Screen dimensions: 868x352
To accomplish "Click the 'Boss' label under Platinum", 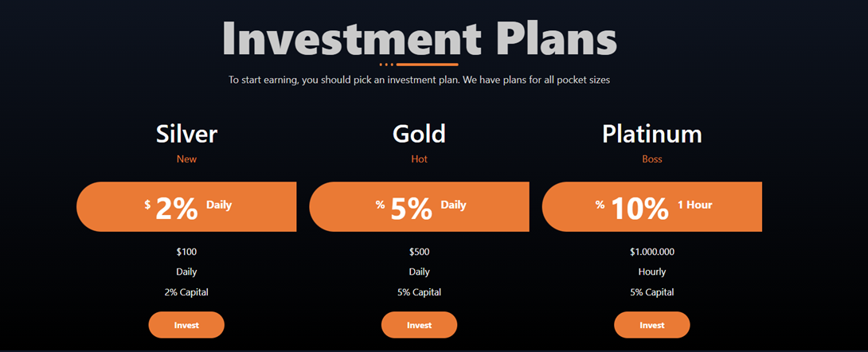I will pos(651,159).
